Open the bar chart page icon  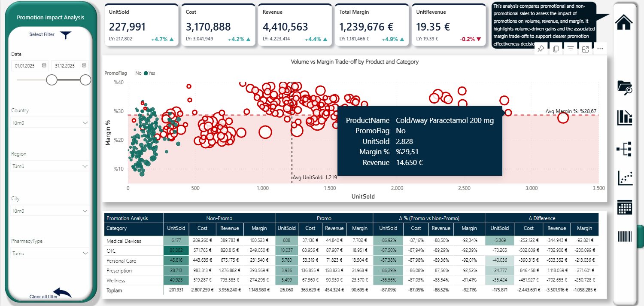tap(625, 117)
